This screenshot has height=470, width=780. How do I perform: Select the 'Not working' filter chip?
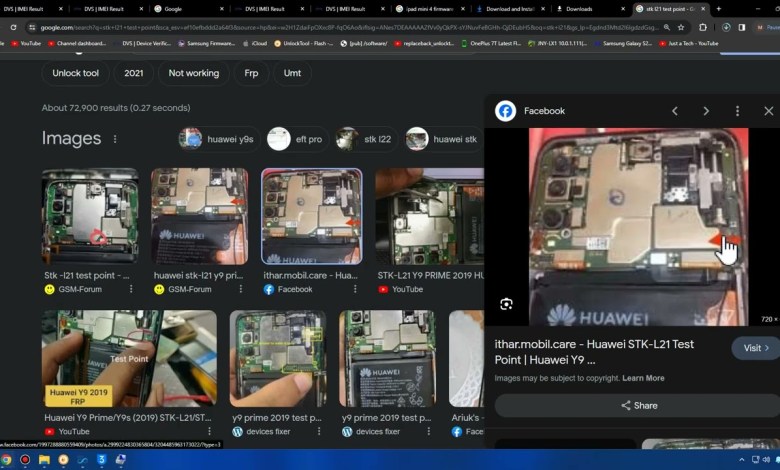(x=193, y=73)
